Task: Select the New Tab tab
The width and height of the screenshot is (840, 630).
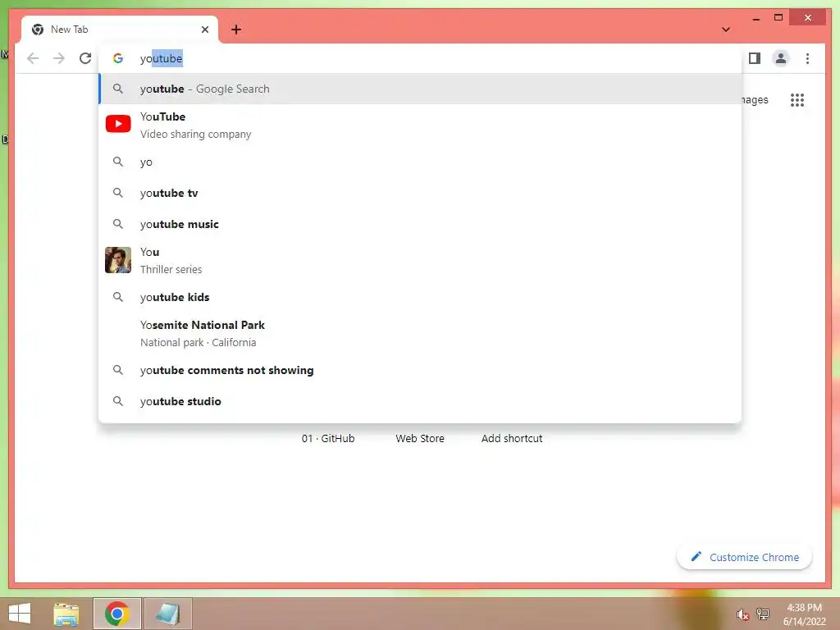Action: 120,30
